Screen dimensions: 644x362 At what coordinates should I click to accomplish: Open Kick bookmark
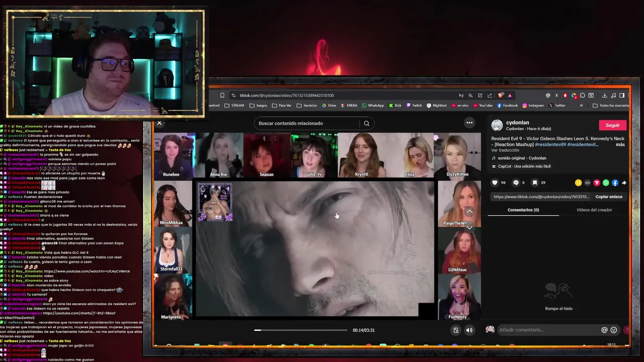tap(395, 106)
